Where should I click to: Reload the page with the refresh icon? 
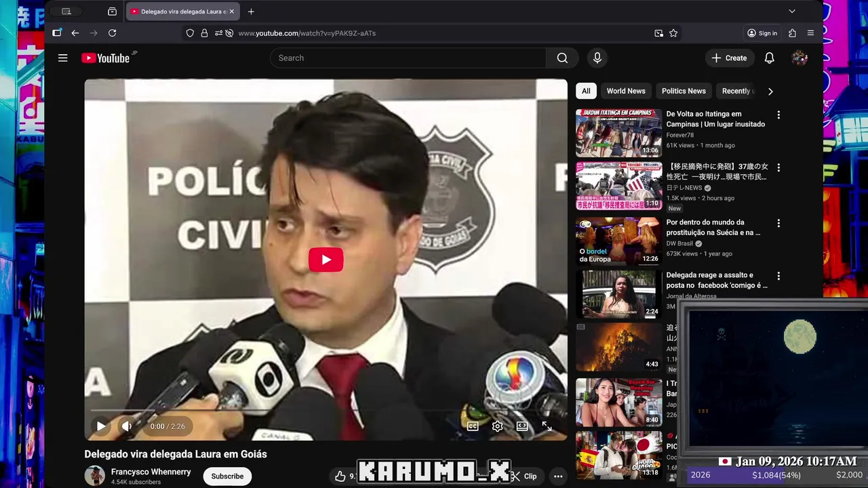(x=113, y=33)
